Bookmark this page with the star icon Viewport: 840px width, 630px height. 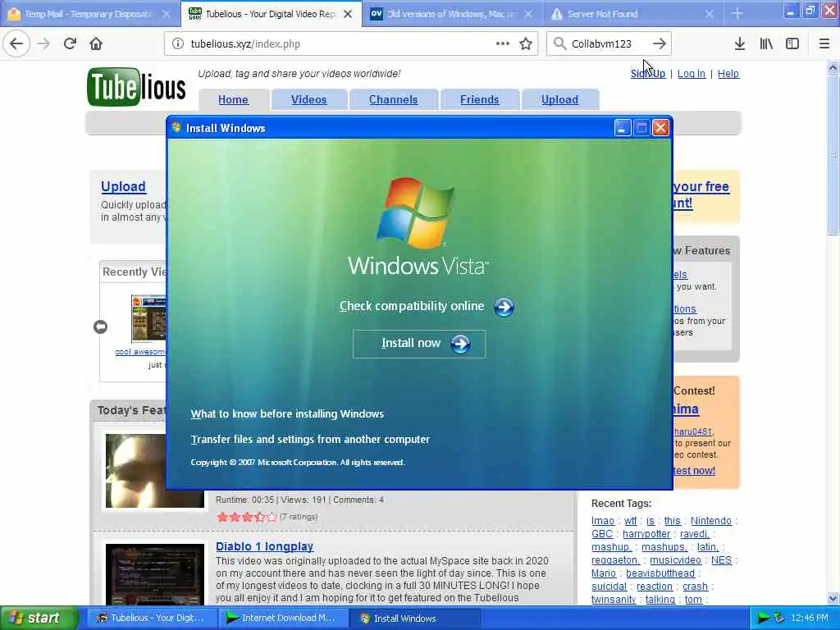[x=526, y=44]
